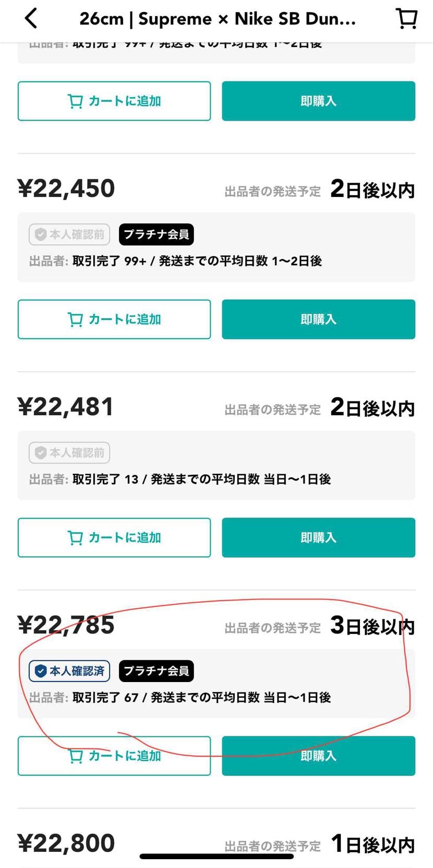Open the shopping cart icon in header

[x=406, y=19]
